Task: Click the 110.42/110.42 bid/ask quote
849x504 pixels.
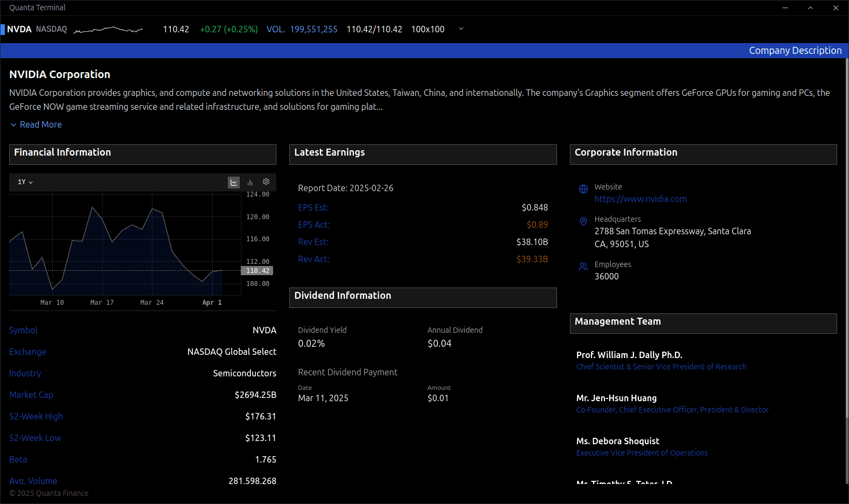Action: 374,29
